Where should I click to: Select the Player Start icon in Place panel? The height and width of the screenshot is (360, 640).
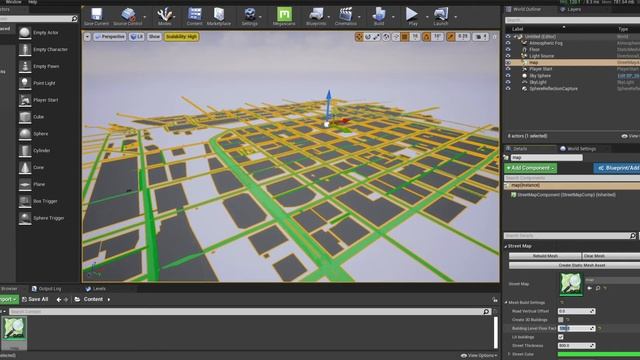(x=25, y=100)
